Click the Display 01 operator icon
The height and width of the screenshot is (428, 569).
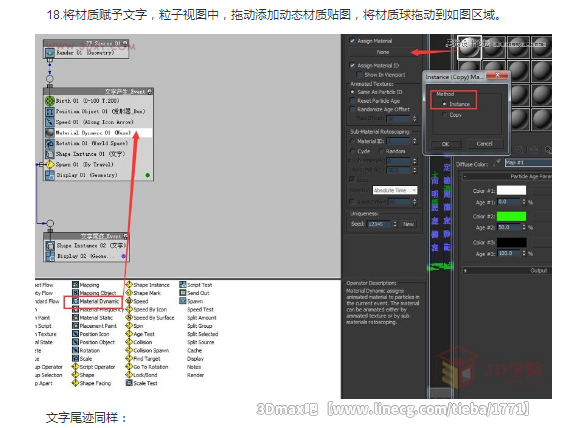tap(50, 175)
